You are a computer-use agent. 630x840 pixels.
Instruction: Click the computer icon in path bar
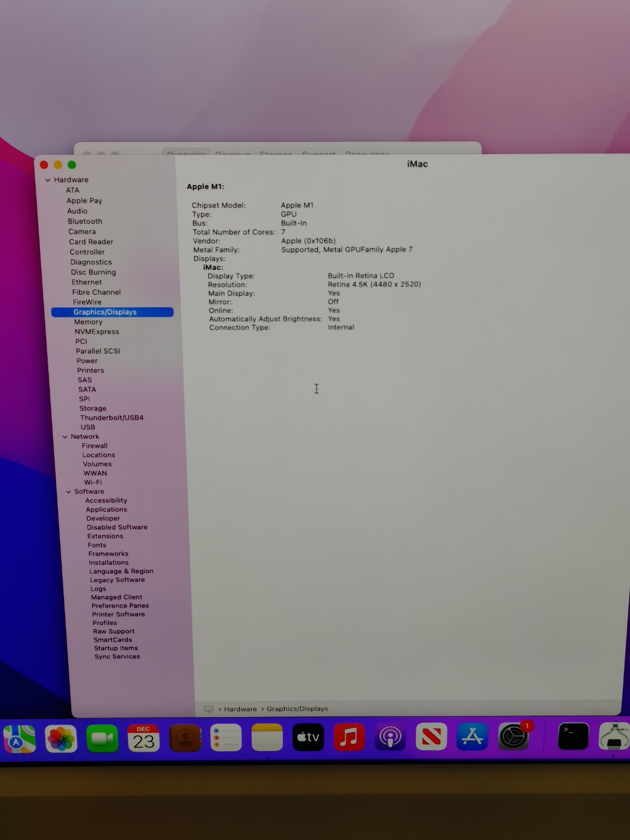pos(208,709)
